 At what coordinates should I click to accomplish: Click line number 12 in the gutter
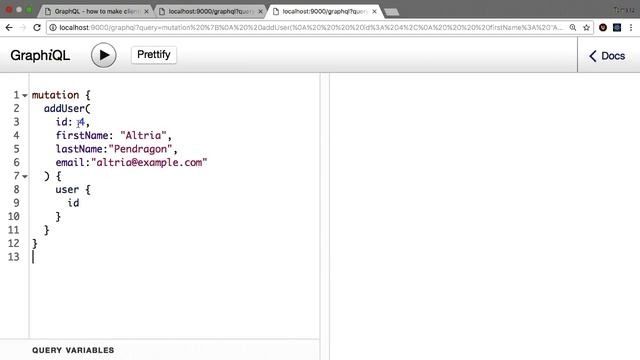click(x=13, y=243)
